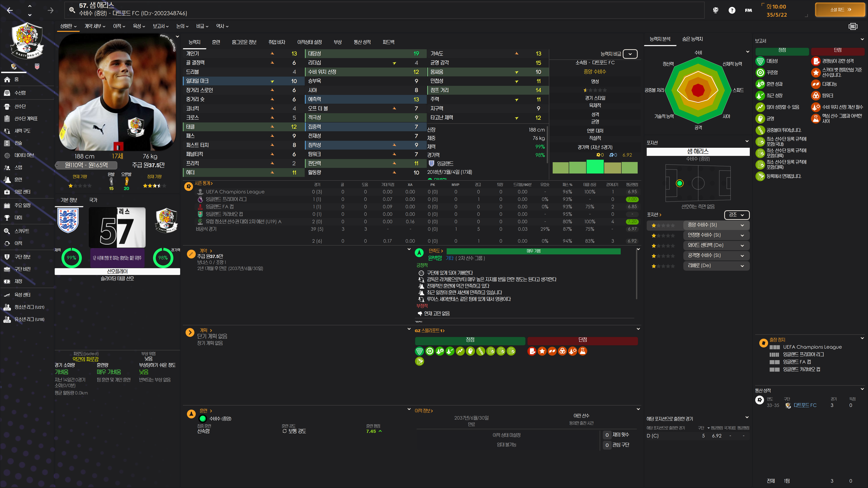Open the 스몰리포트 link
The image size is (868, 488).
(430, 331)
